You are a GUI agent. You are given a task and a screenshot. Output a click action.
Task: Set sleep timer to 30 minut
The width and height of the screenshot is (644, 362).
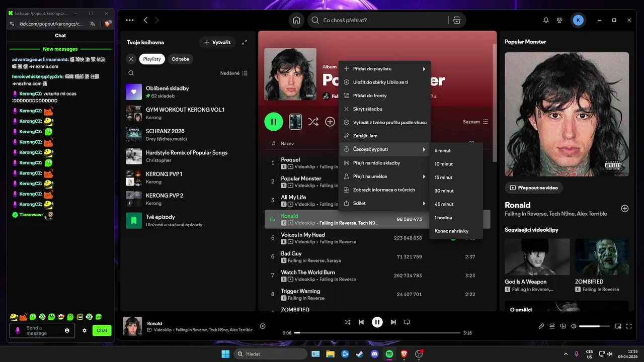[x=456, y=191]
